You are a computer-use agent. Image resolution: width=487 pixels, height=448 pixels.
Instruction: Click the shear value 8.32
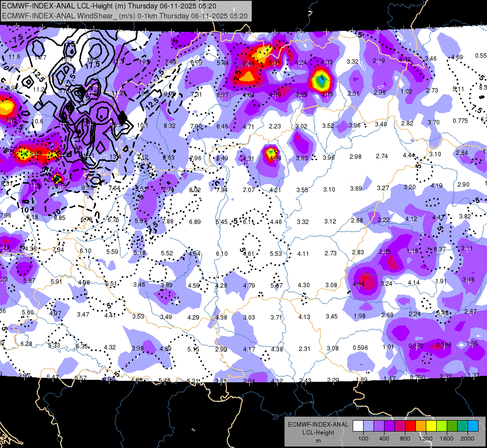(170, 126)
